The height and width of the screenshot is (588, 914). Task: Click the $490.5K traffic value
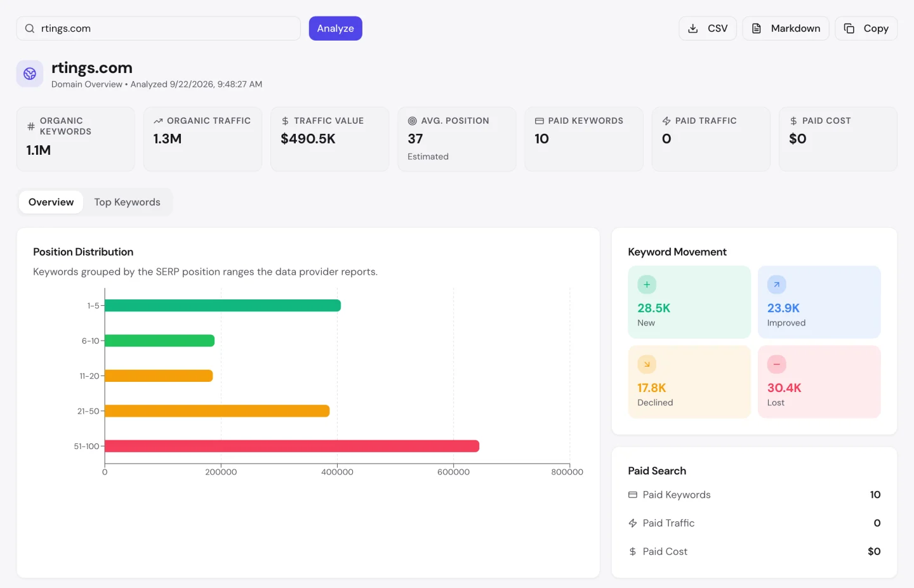tap(308, 139)
